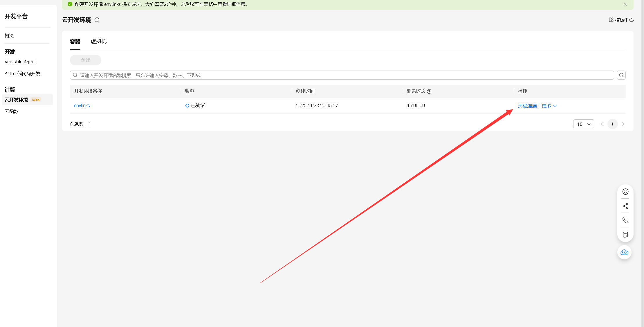
Task: Click the help icon beside 剩余时长 header
Action: tap(429, 91)
